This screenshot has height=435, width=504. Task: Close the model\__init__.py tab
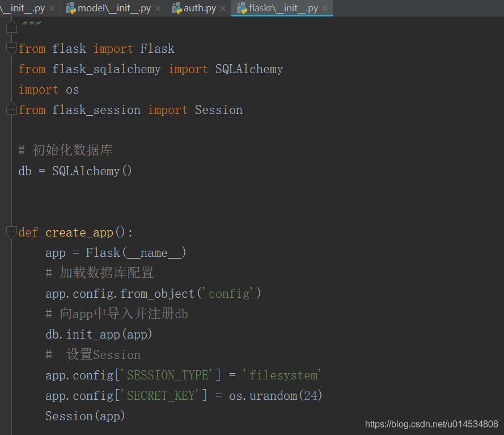pos(158,9)
